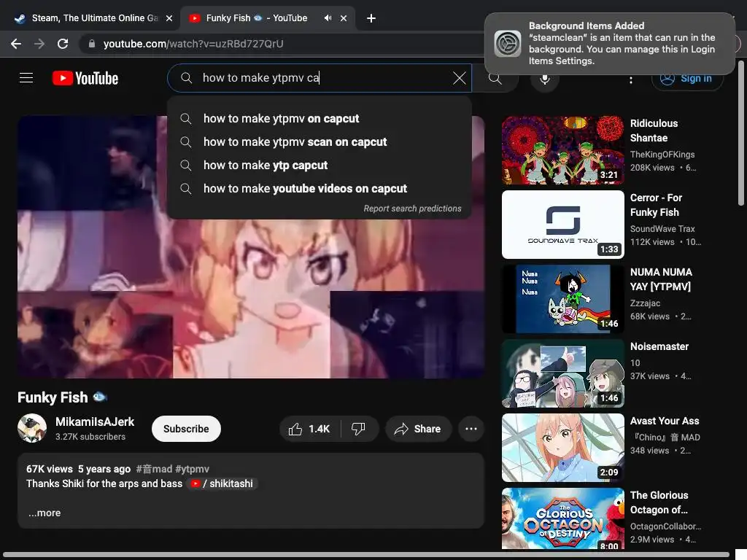This screenshot has height=560, width=747.
Task: Choose 'how to make youtube videos on capcut'
Action: [320, 189]
